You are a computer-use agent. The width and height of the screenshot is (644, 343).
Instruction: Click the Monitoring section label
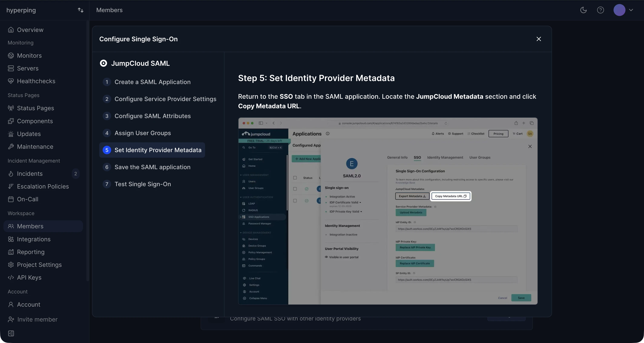pos(20,43)
